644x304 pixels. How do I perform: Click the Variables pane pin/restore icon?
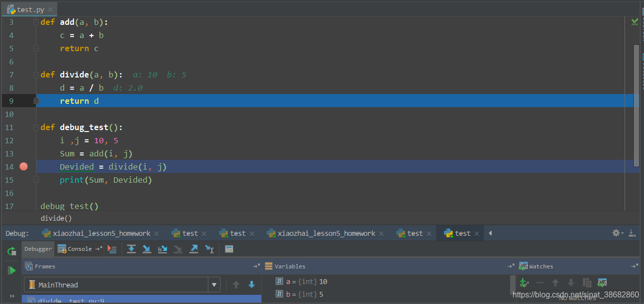click(x=511, y=266)
